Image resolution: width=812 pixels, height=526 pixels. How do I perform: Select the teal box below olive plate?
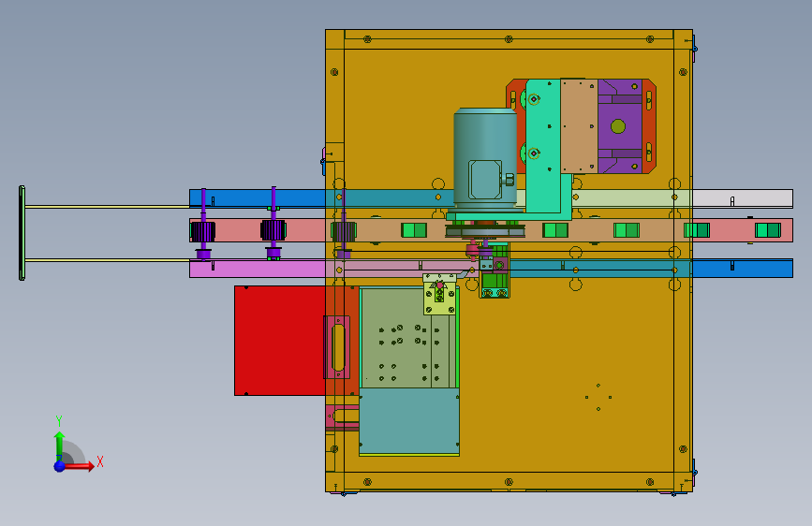409,422
